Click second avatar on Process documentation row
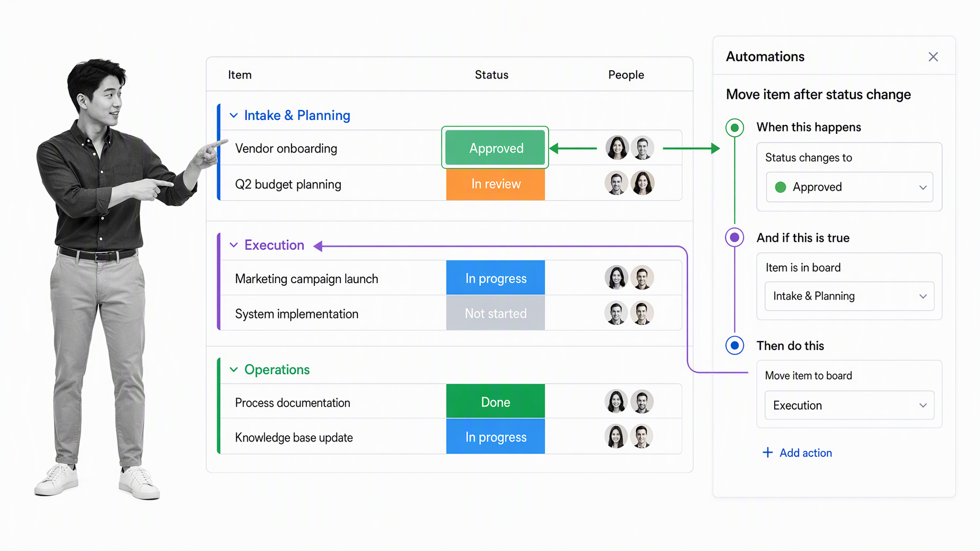The height and width of the screenshot is (551, 980). (642, 402)
